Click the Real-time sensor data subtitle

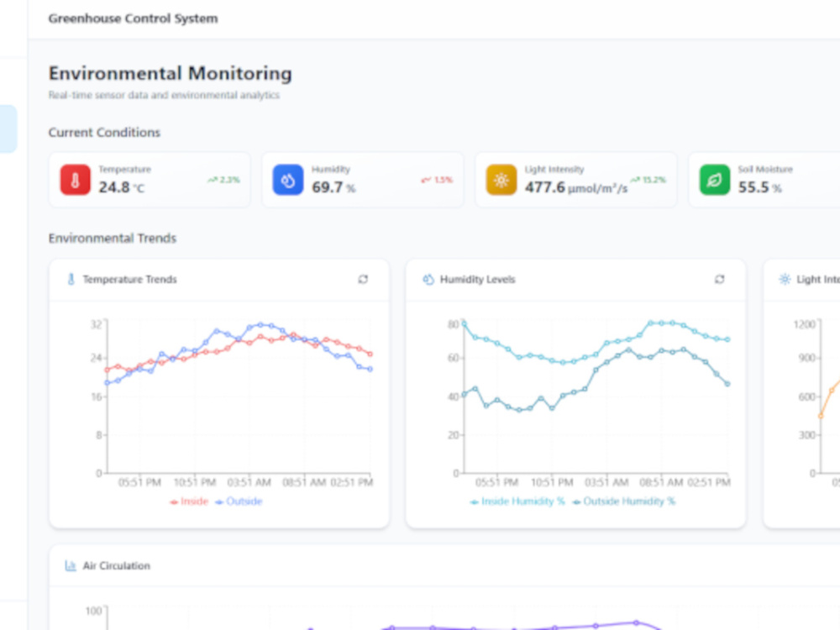pos(164,96)
